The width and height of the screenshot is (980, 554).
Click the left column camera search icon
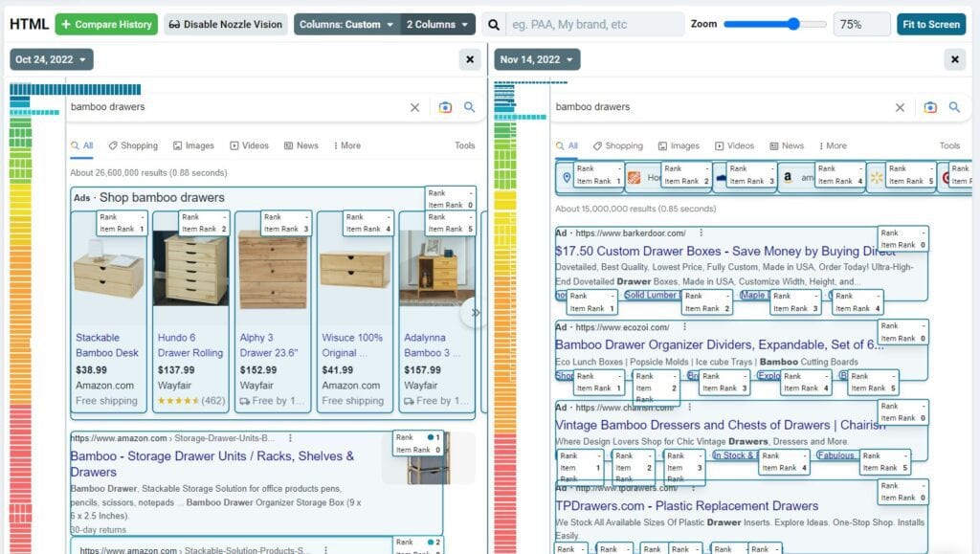[x=445, y=107]
